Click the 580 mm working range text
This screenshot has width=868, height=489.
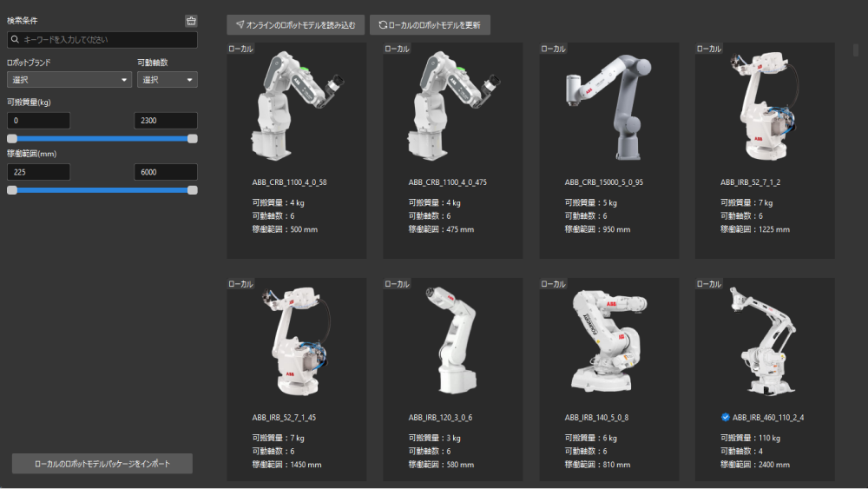(x=459, y=465)
